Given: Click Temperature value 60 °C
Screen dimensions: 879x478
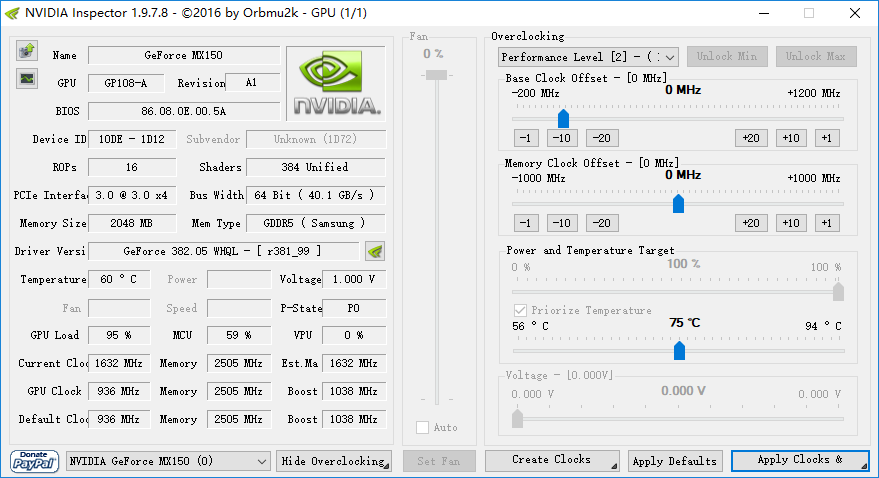Looking at the screenshot, I should [119, 279].
